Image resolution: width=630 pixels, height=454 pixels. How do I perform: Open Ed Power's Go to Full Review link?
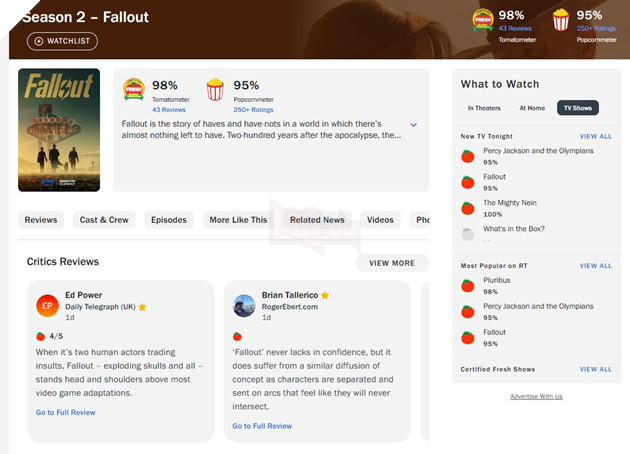click(65, 413)
